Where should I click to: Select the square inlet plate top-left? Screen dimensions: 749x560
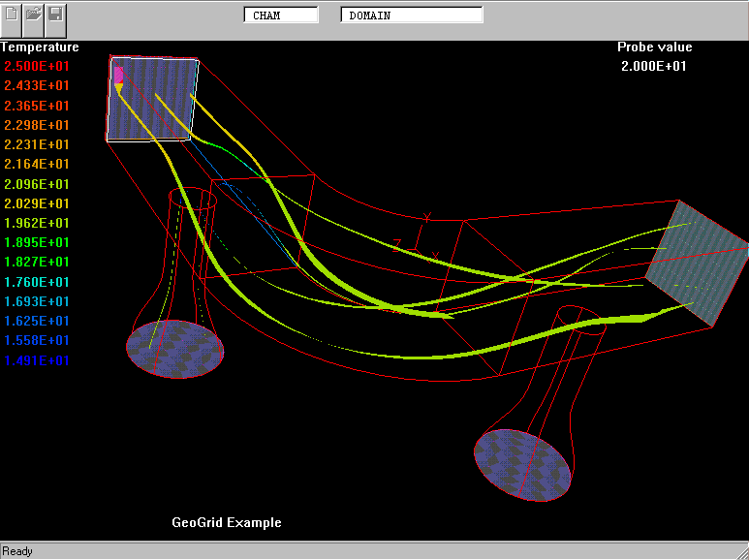(x=155, y=101)
